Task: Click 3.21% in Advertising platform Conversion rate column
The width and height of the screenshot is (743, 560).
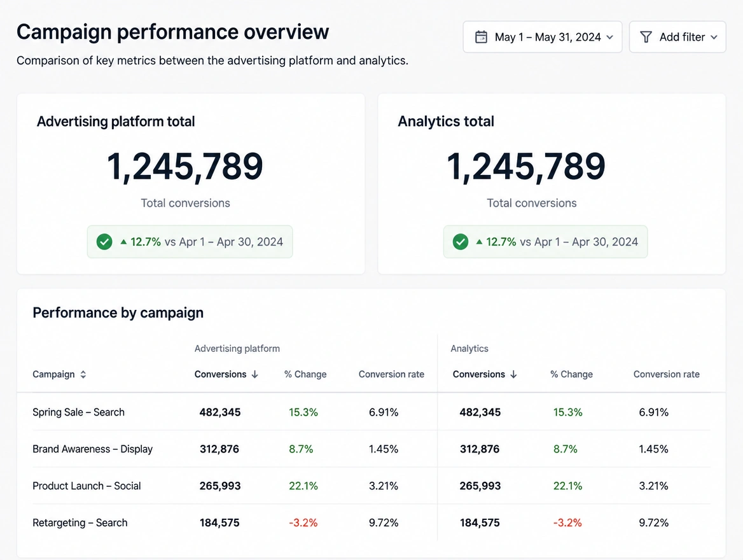Action: 384,486
